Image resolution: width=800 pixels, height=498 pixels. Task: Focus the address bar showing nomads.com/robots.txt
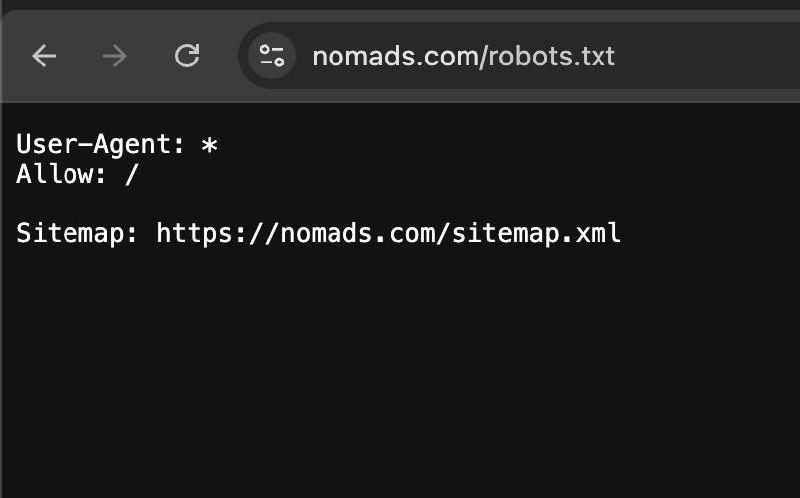point(520,56)
